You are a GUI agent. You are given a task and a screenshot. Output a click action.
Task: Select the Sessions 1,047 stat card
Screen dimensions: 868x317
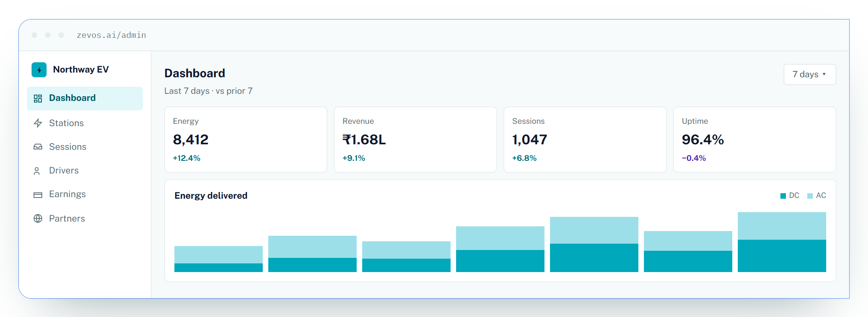point(585,140)
